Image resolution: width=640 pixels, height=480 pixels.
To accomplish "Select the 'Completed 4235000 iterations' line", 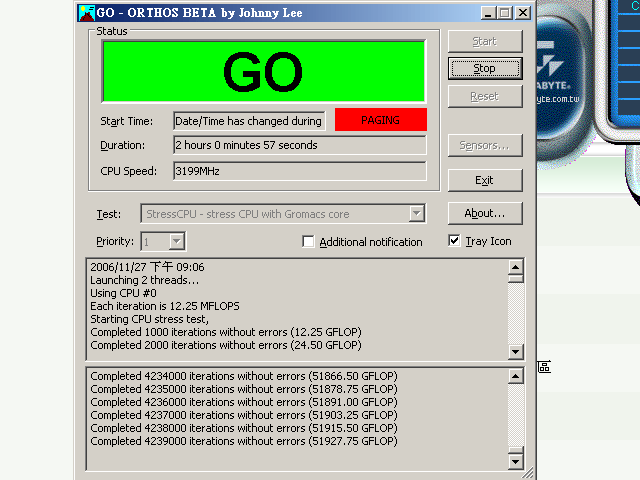I will tap(244, 389).
